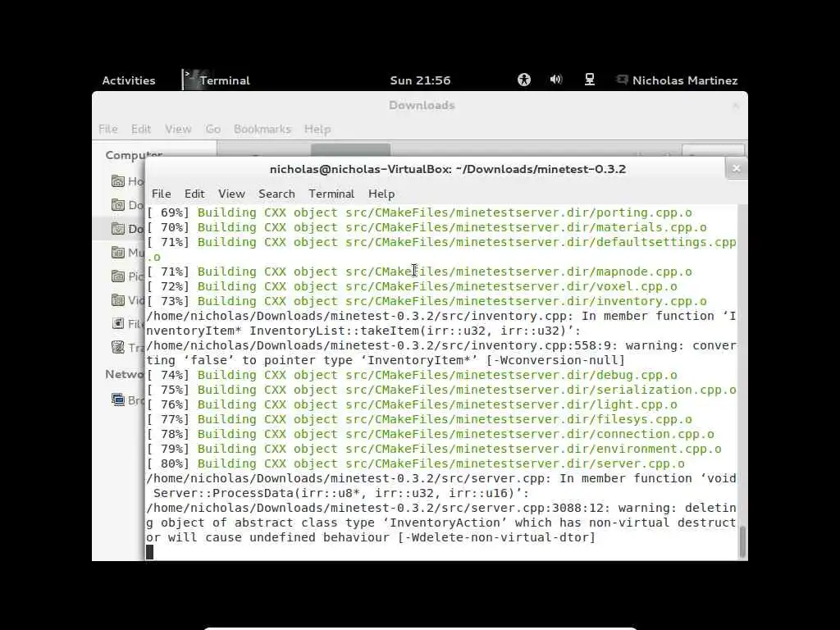Click the volume speaker icon
Image resolution: width=840 pixels, height=630 pixels.
click(556, 80)
